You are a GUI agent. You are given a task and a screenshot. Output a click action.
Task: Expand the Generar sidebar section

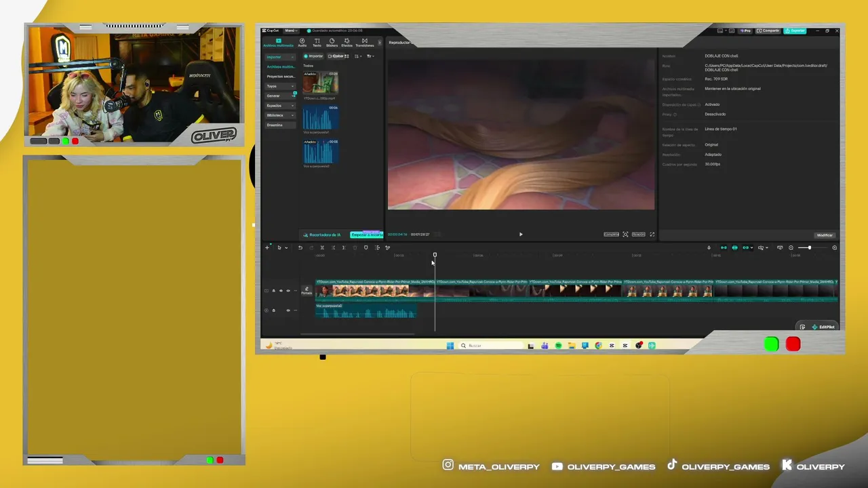coord(280,96)
